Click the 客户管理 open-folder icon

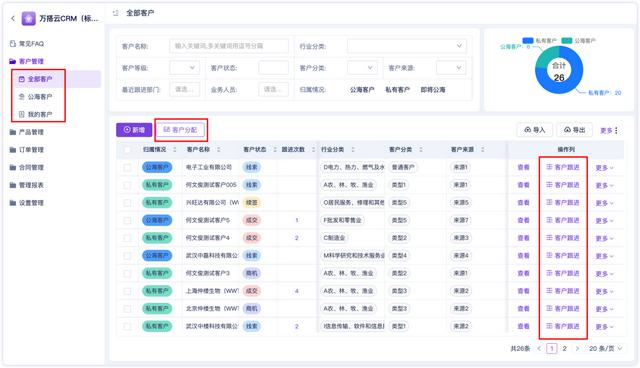pos(13,62)
